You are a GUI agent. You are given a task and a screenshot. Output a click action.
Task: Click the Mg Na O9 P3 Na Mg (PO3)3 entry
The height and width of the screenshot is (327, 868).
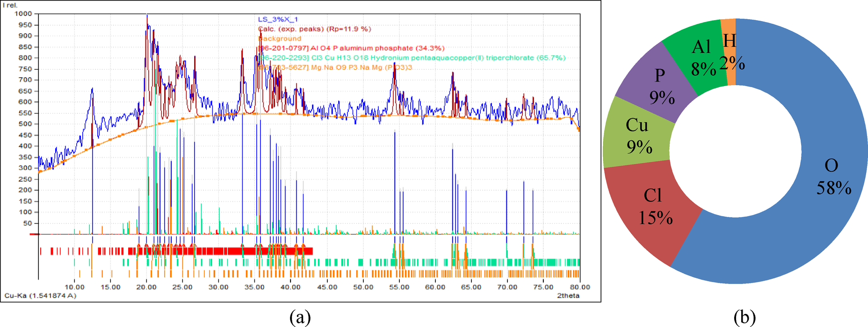pos(335,67)
